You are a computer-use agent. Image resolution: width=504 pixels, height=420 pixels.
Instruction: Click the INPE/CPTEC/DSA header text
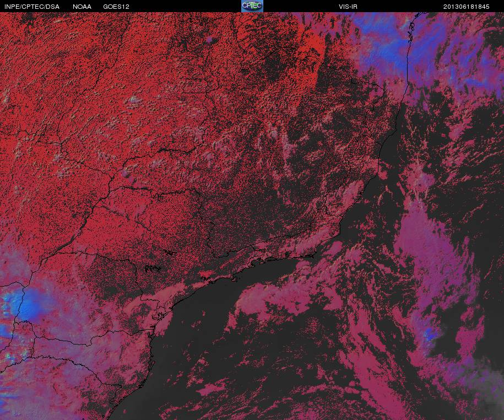[32, 7]
